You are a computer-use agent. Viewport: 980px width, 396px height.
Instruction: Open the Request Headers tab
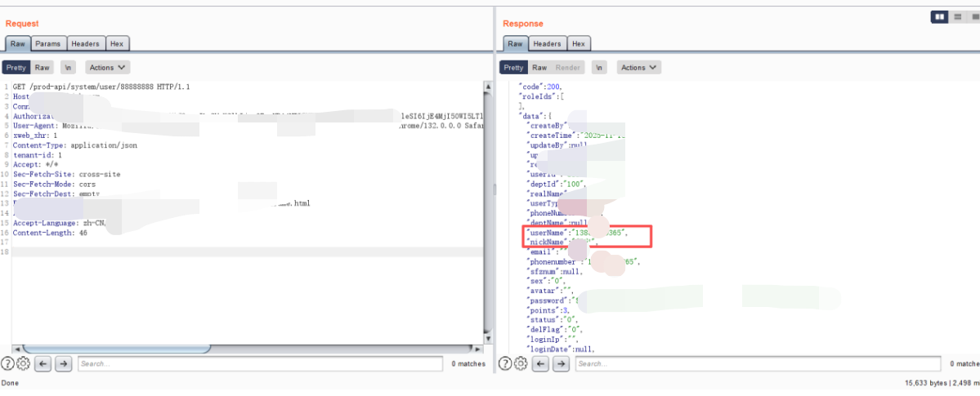click(x=85, y=44)
